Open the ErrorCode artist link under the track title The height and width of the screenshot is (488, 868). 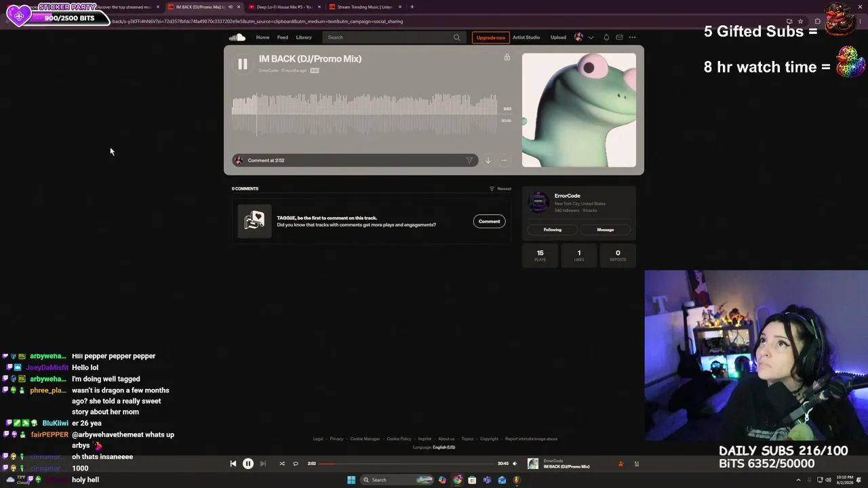[x=269, y=70]
